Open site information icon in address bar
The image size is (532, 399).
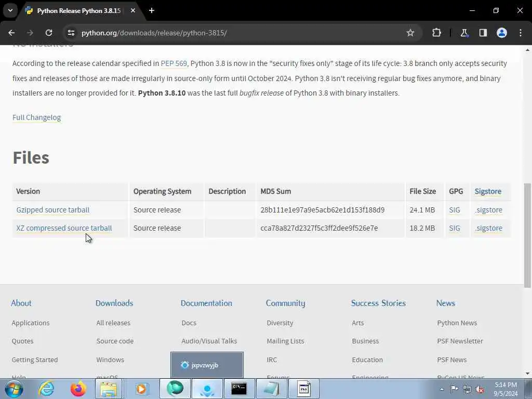[71, 33]
